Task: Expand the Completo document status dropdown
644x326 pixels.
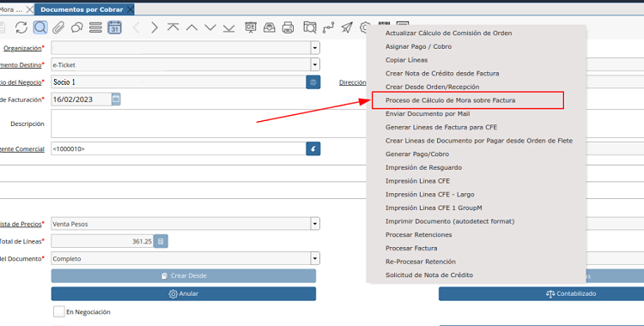Action: 314,259
